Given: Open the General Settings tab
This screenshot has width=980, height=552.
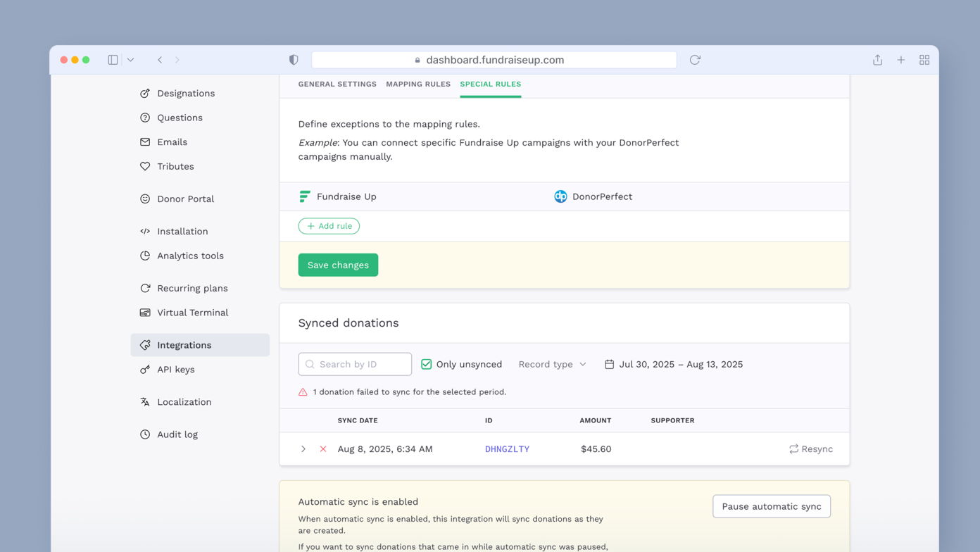Looking at the screenshot, I should tap(337, 84).
